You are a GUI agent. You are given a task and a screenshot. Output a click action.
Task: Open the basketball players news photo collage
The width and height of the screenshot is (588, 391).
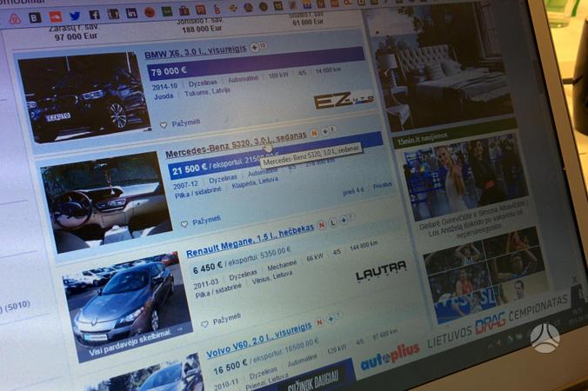[x=487, y=275]
